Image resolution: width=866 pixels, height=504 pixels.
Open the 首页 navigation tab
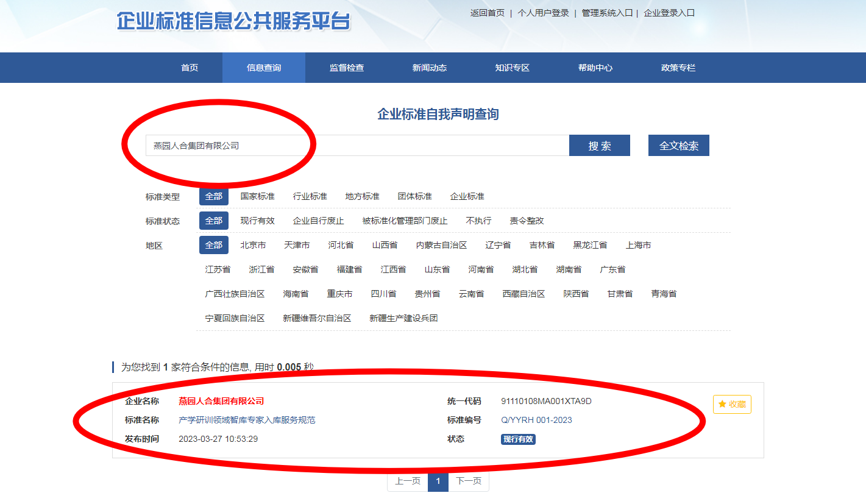(190, 68)
